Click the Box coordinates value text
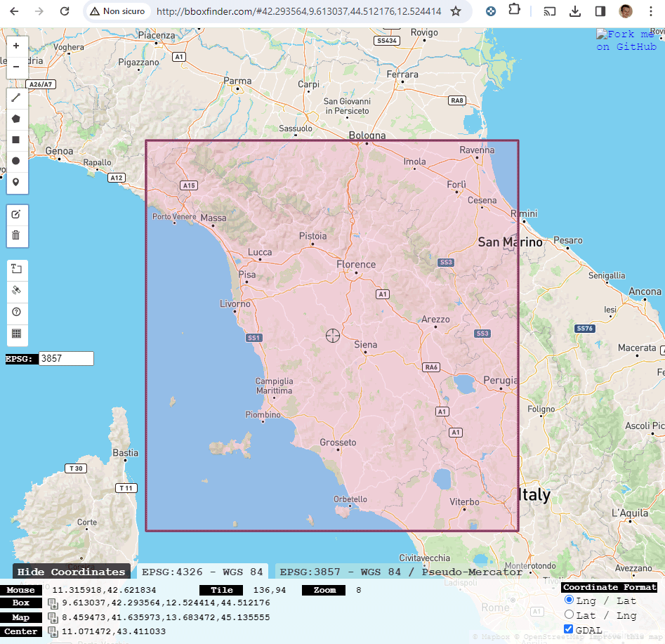Image resolution: width=665 pixels, height=644 pixels. (x=166, y=603)
